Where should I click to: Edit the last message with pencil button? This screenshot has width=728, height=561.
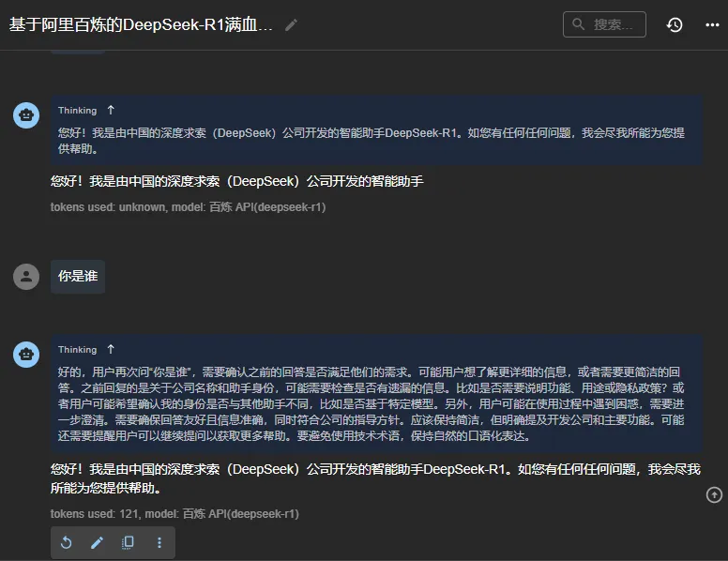[97, 542]
